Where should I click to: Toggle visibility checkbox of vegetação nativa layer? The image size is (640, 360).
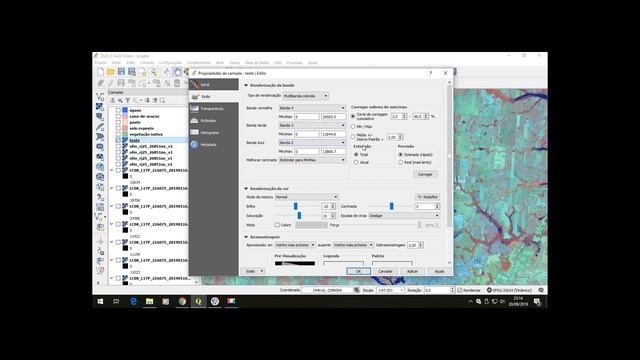pyautogui.click(x=118, y=134)
